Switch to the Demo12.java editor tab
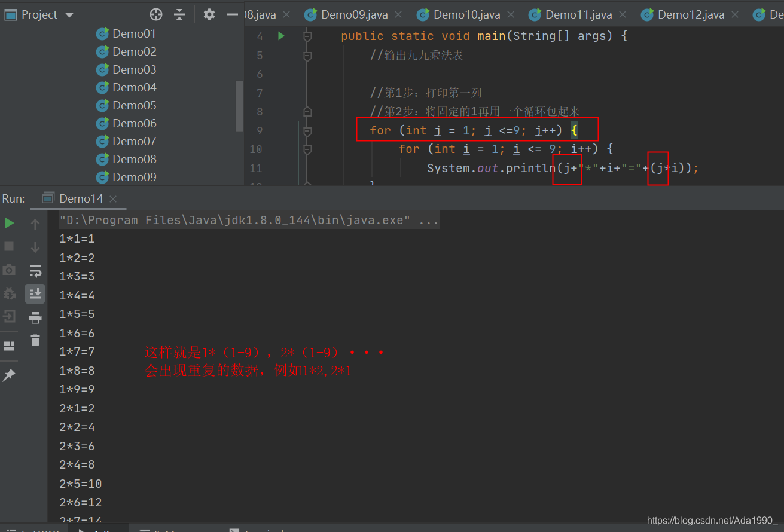The width and height of the screenshot is (784, 532). [x=691, y=14]
